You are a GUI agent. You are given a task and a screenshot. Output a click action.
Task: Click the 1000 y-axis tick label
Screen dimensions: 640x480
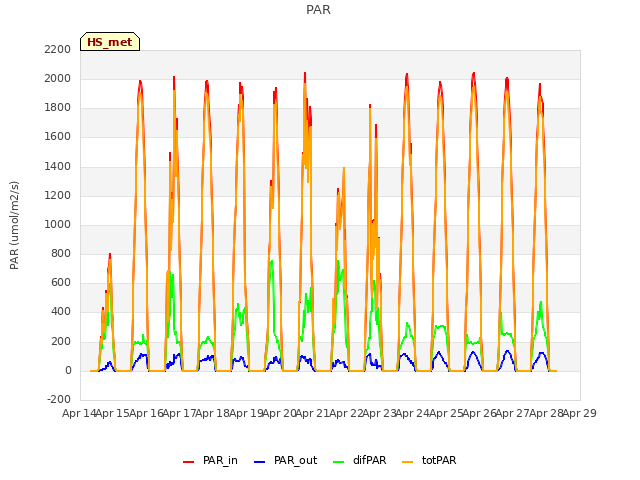(x=58, y=224)
